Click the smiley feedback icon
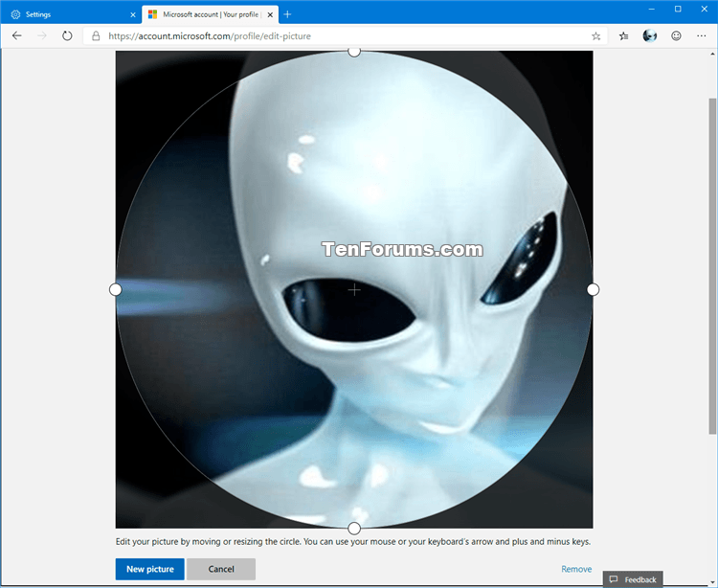This screenshot has height=588, width=718. 676,35
